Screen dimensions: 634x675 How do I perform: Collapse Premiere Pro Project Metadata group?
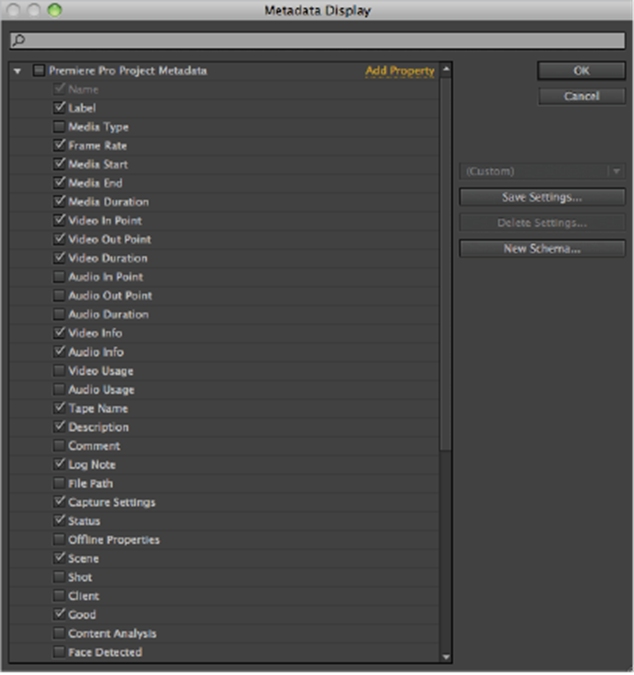17,71
